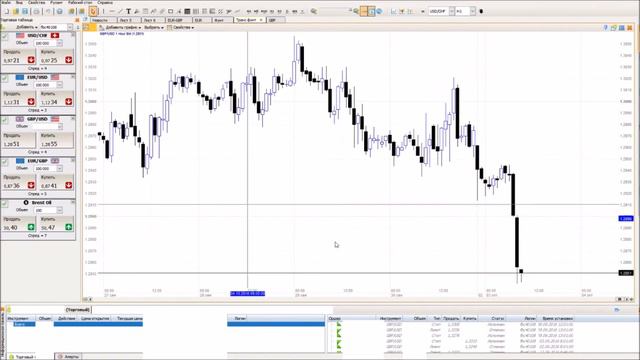The image size is (640, 360).
Task: Click the new document toolbar icon
Action: tap(6, 11)
